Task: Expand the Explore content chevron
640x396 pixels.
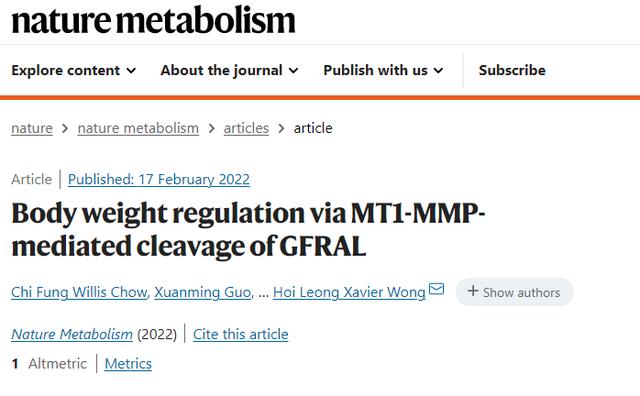Action: tap(131, 71)
